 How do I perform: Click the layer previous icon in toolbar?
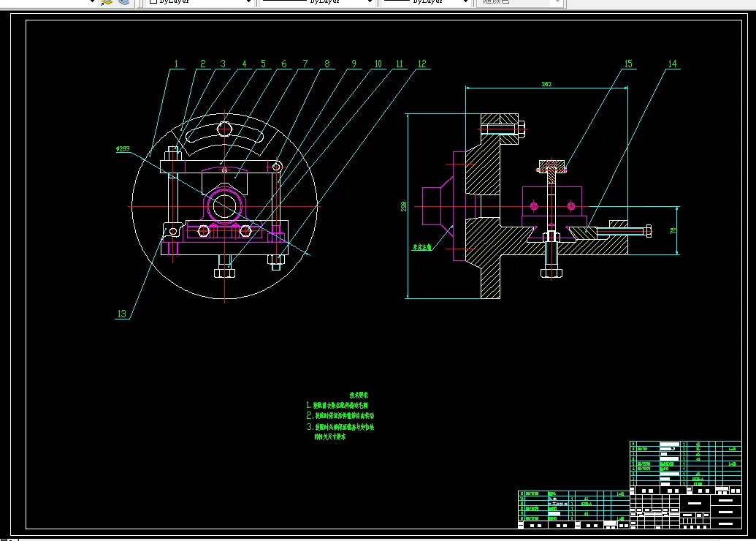point(107,2)
